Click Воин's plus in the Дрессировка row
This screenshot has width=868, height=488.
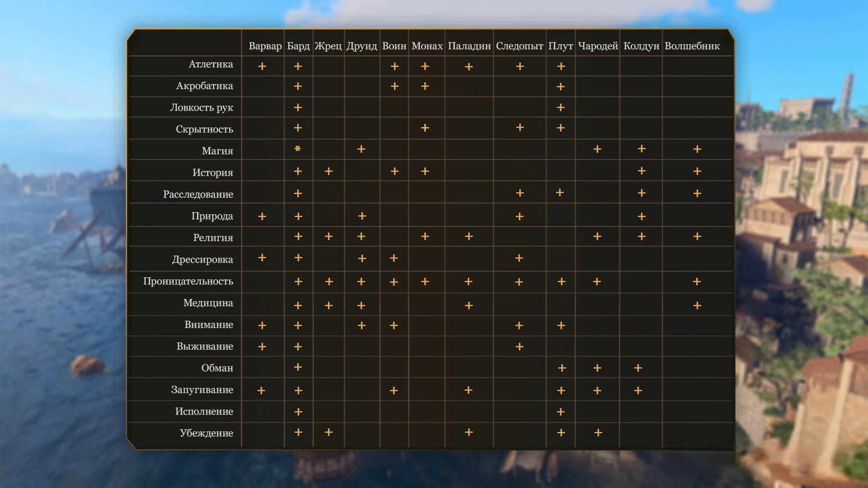coord(394,258)
